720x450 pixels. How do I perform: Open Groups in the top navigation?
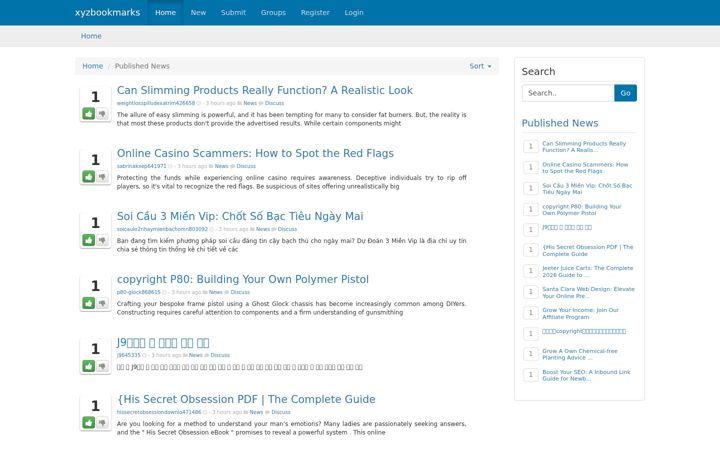pyautogui.click(x=273, y=12)
